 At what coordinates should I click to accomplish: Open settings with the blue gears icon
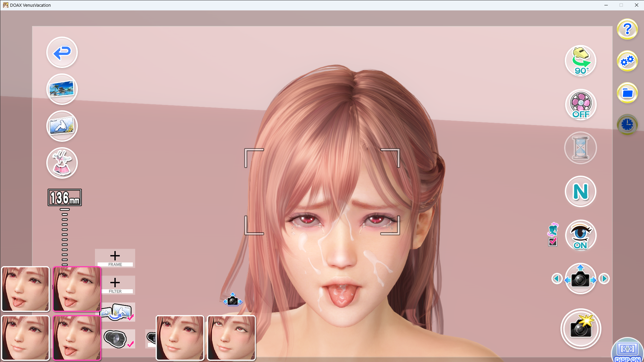(x=627, y=61)
